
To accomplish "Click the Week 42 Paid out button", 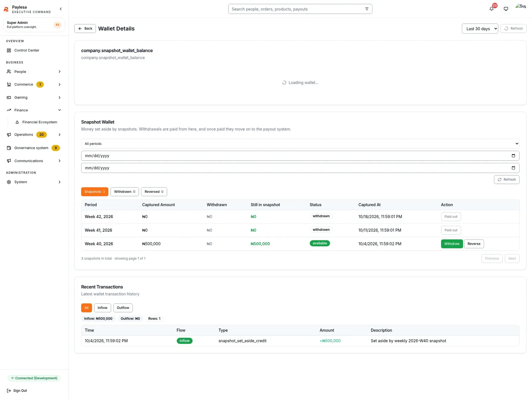I will [x=451, y=217].
